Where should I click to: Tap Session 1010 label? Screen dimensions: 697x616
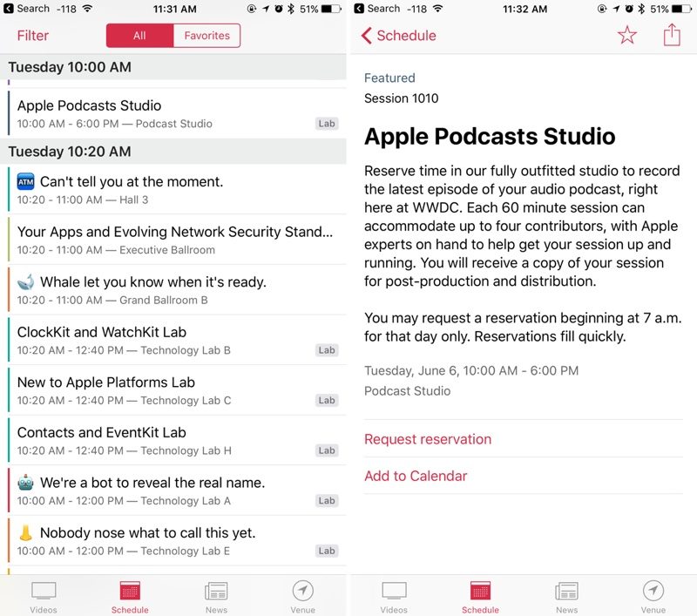pos(401,98)
